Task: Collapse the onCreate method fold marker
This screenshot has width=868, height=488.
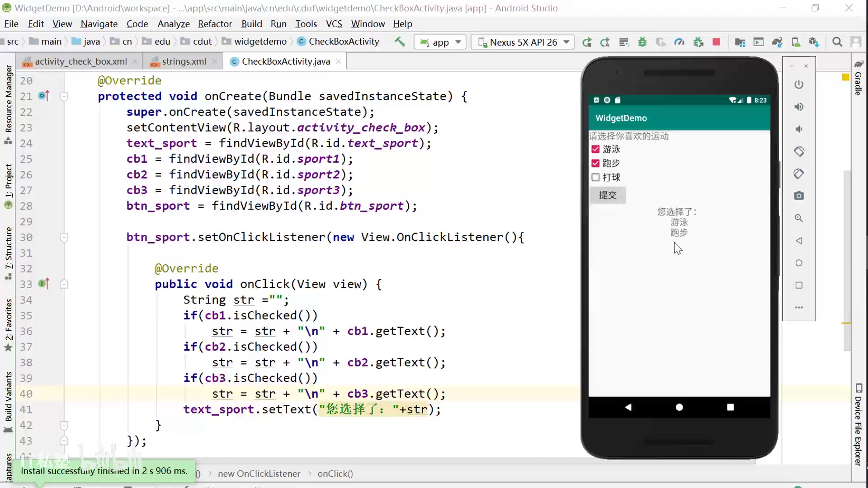Action: (x=64, y=96)
